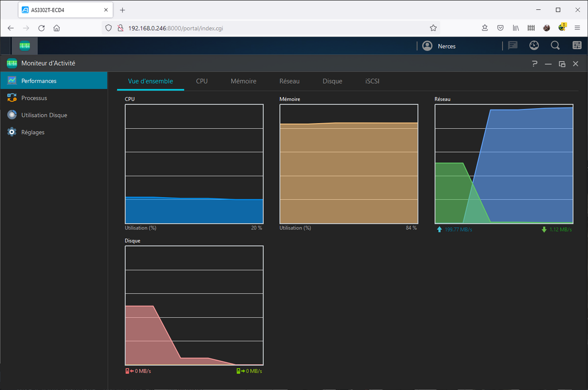Click the Réglages gear icon
Viewport: 588px width, 390px height.
click(x=12, y=132)
